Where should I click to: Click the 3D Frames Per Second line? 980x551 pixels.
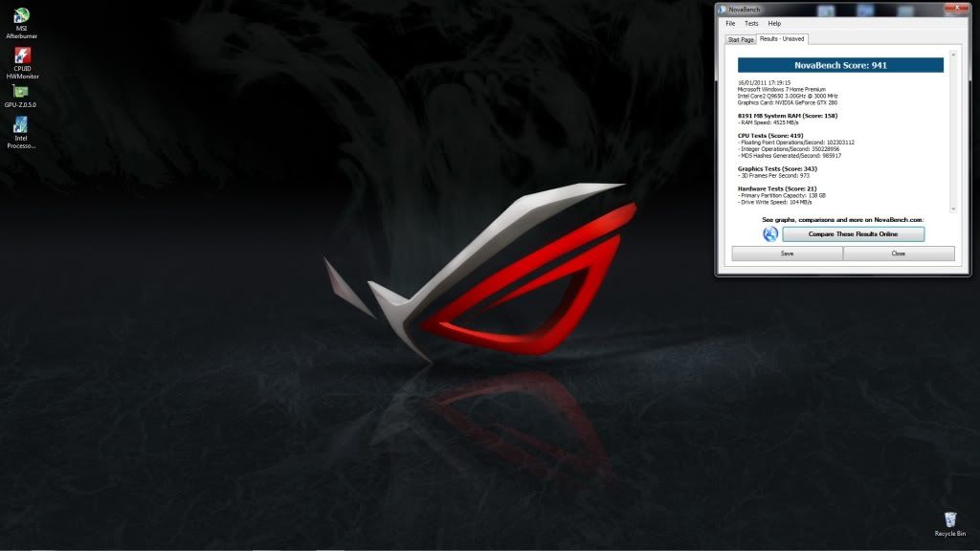coord(773,176)
